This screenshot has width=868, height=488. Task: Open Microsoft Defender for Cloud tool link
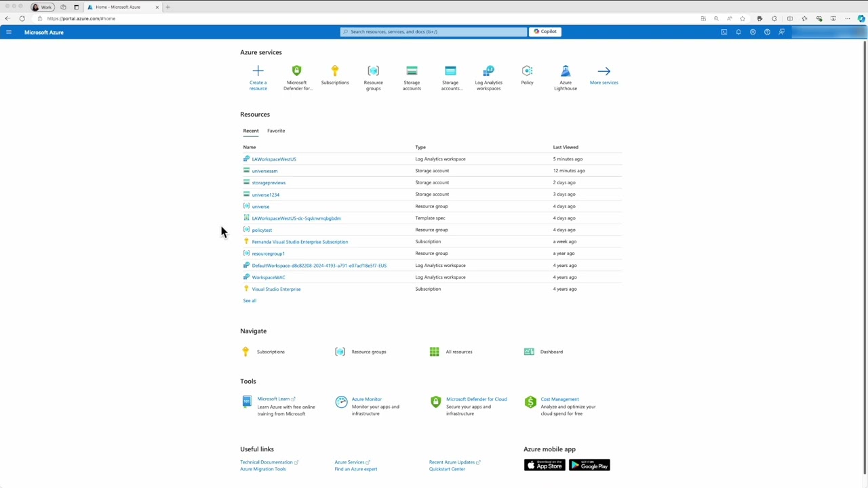(476, 399)
